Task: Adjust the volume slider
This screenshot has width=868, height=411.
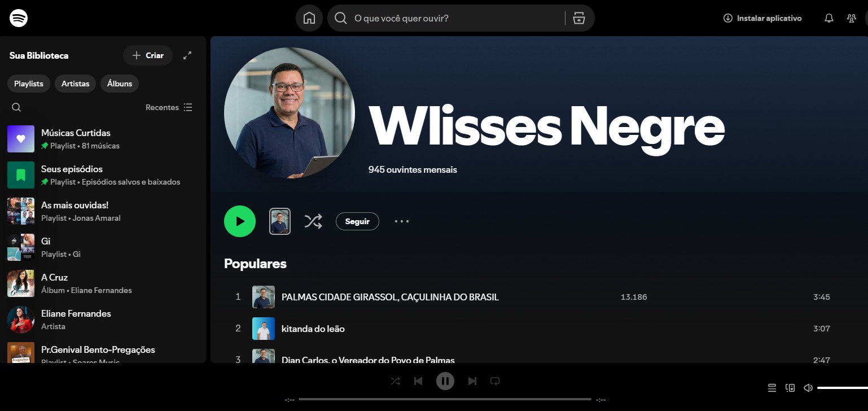Action: pos(843,388)
